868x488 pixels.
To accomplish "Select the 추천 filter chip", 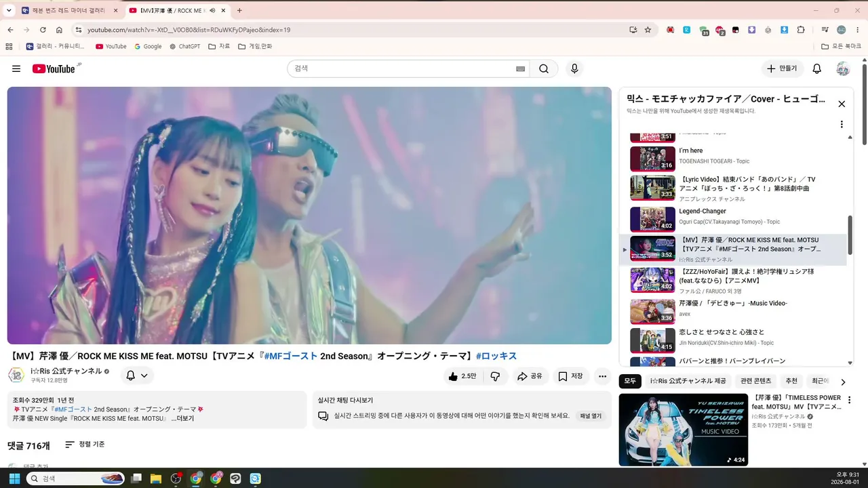I will (791, 382).
